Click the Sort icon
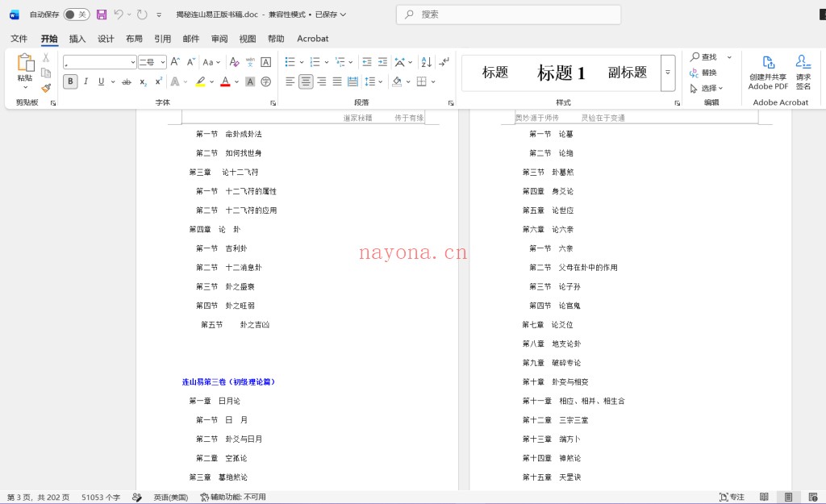 coord(427,62)
